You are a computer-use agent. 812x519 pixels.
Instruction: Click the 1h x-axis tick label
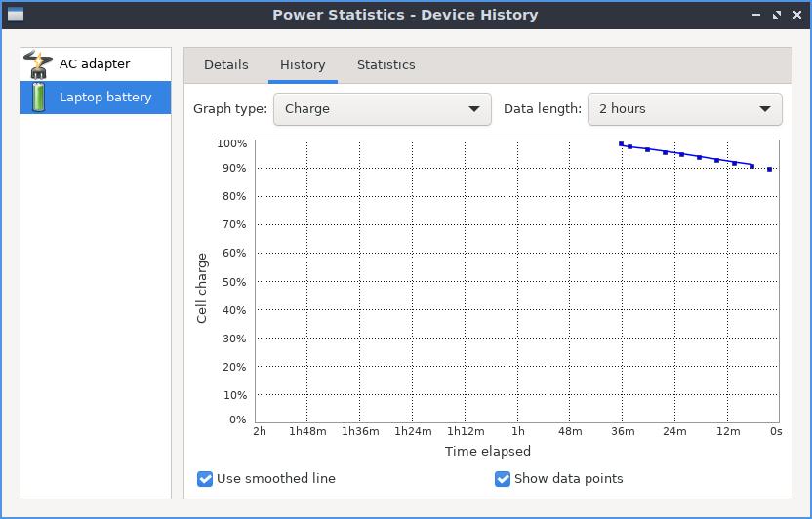[518, 431]
